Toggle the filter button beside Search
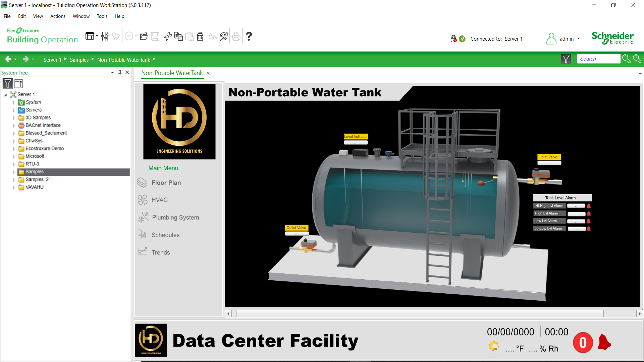Screen dimensions: 644x362 (x=566, y=59)
